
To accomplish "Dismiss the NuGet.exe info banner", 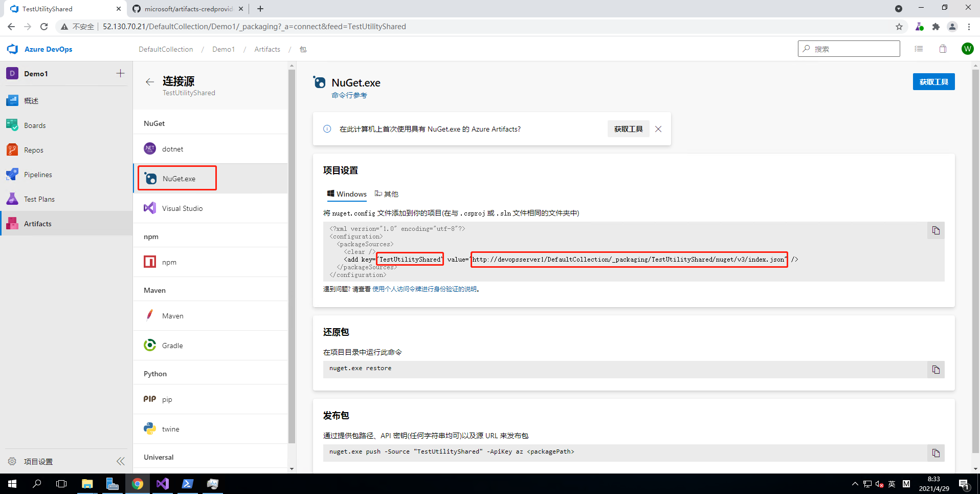I will (658, 129).
